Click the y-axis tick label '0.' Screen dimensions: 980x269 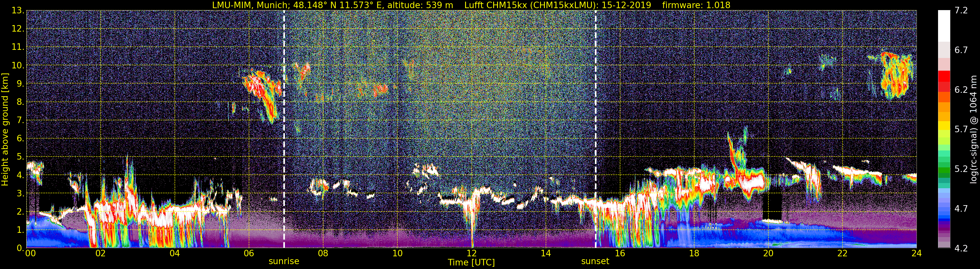coord(20,248)
